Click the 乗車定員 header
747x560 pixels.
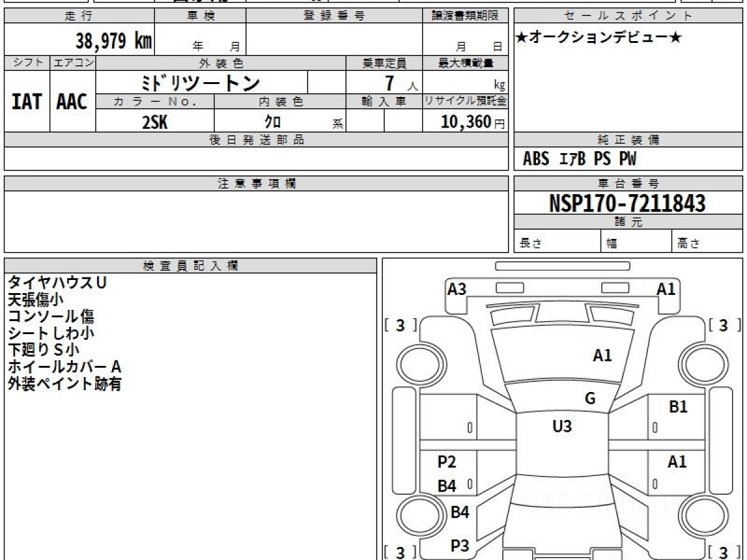pos(385,63)
